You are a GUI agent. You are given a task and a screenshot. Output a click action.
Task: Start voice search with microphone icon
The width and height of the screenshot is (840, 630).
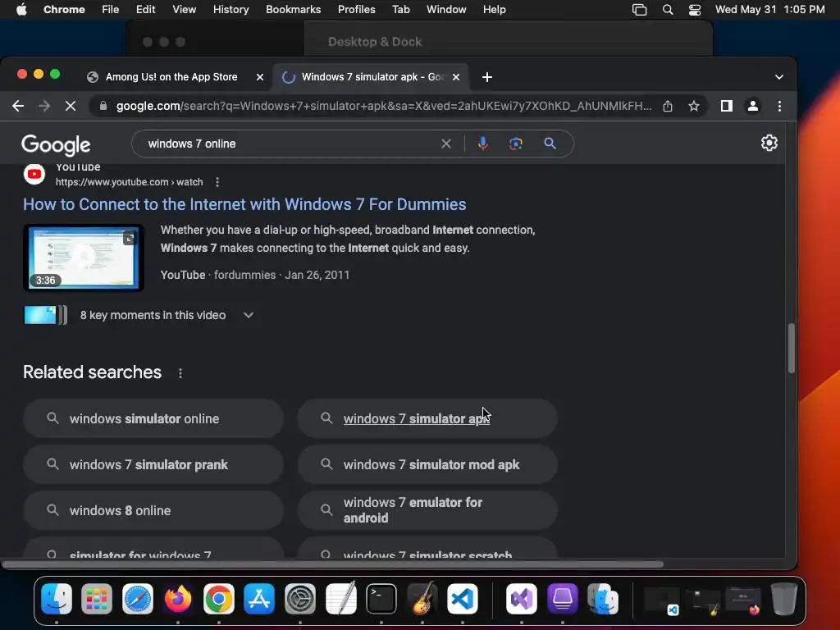tap(482, 144)
